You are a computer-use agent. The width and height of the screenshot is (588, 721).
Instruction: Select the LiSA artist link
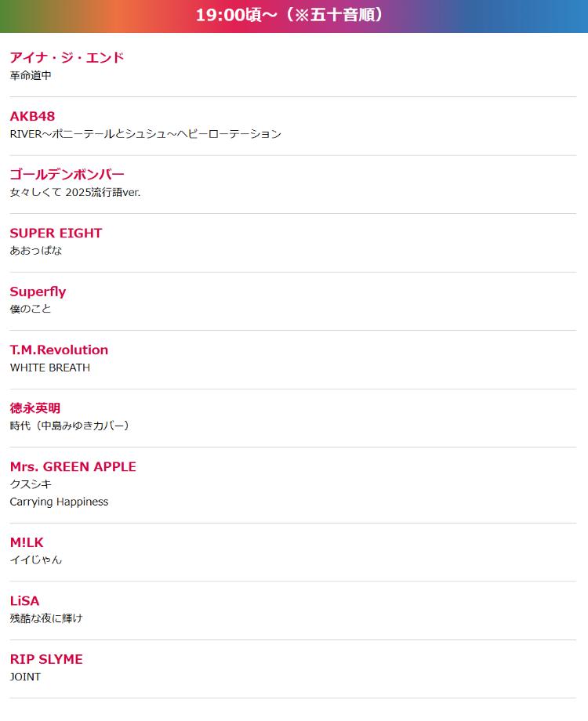24,601
